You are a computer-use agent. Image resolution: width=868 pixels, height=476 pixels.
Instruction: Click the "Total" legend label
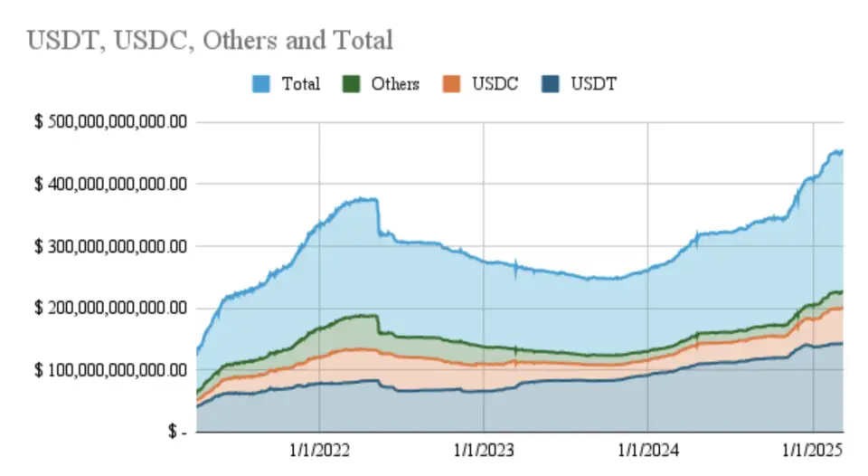pyautogui.click(x=300, y=84)
